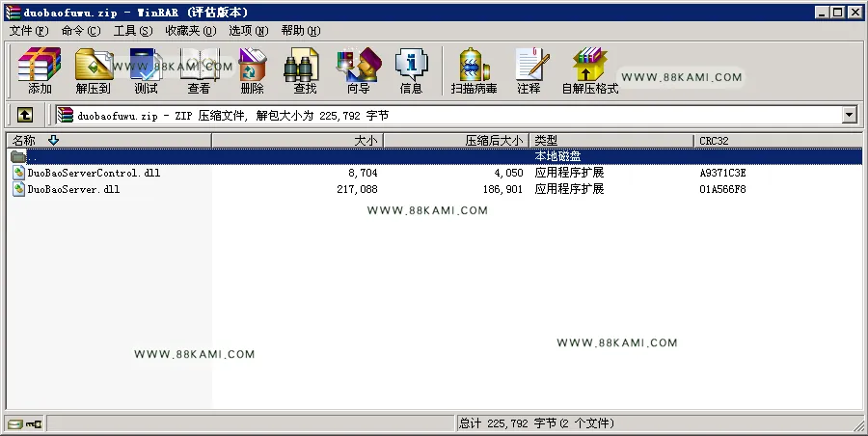Viewport: 868px width, 436px height.
Task: Click the WinRAR title bar app icon
Action: [x=13, y=13]
